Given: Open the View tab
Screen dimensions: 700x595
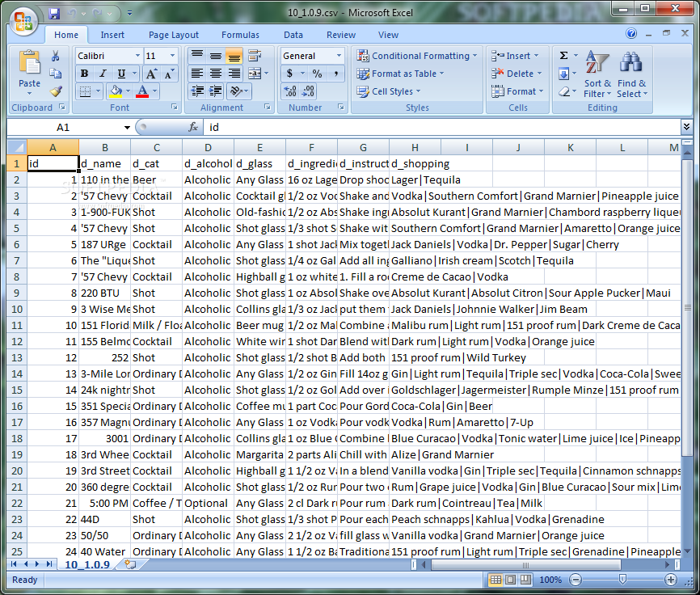Looking at the screenshot, I should (388, 35).
